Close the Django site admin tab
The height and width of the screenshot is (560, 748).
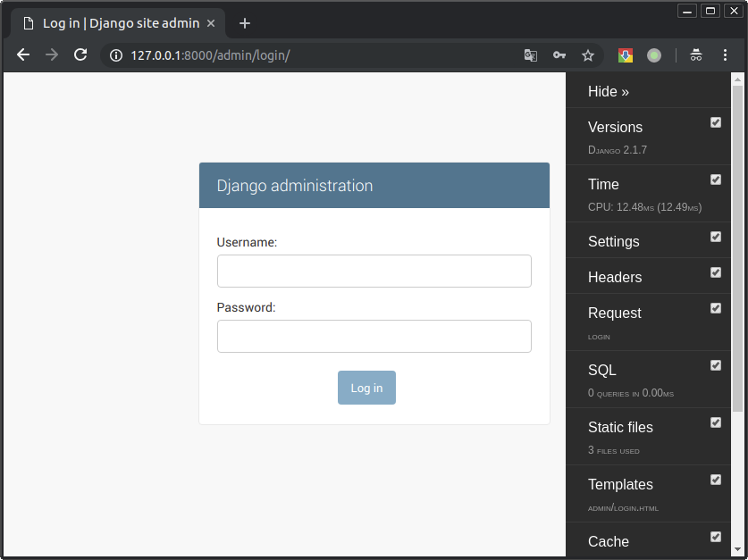[x=211, y=23]
